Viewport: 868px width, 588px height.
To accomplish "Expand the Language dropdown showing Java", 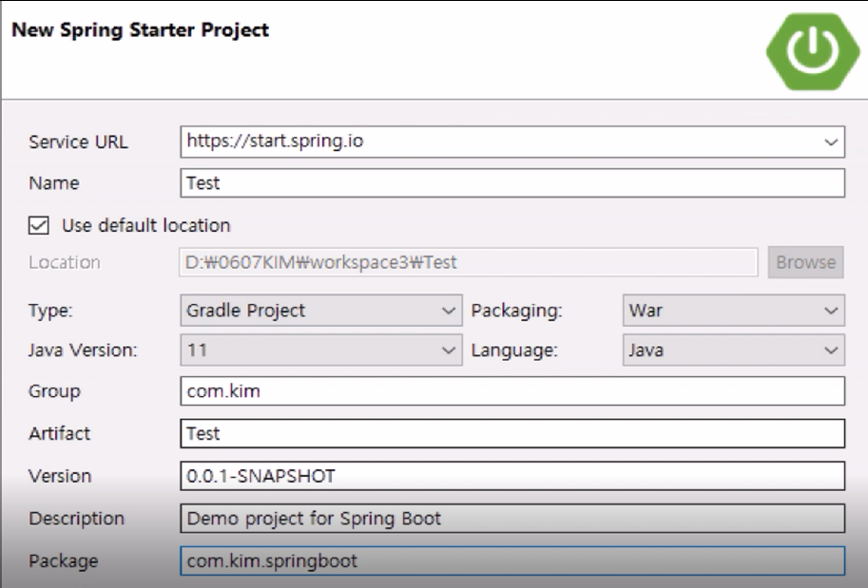I will tap(734, 351).
